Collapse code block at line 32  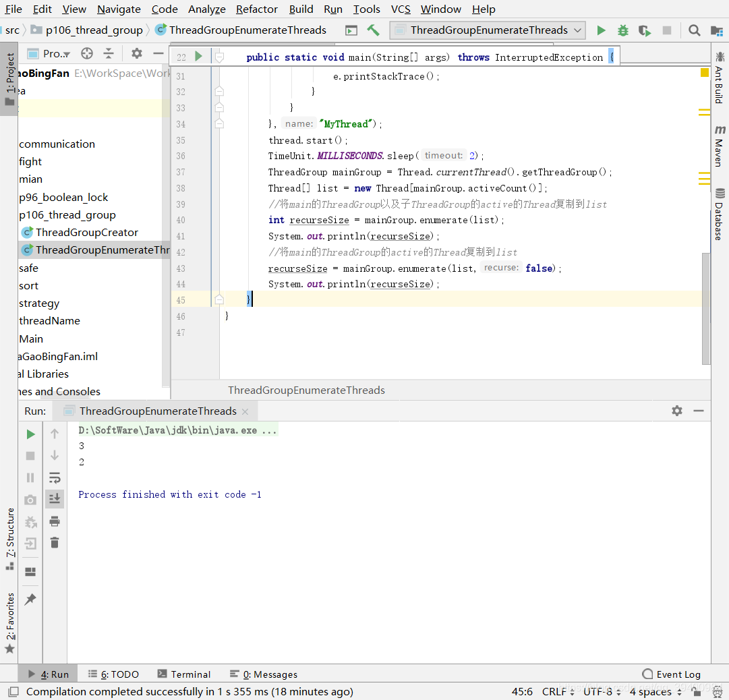pos(219,91)
